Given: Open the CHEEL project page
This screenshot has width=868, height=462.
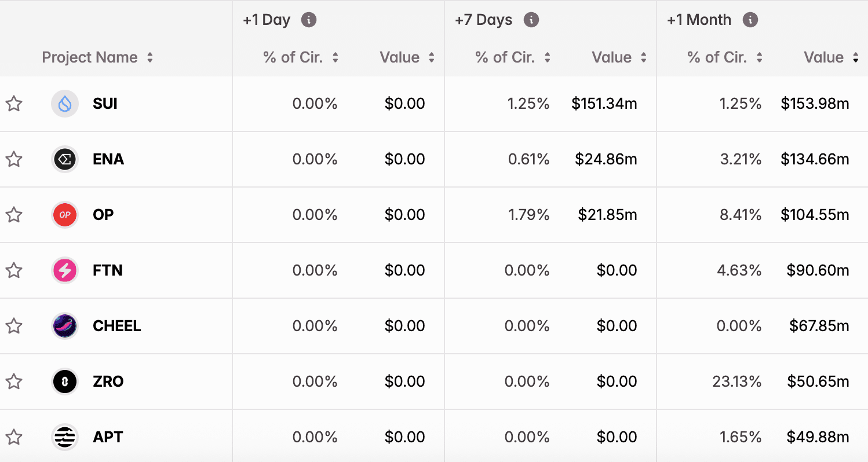Looking at the screenshot, I should coord(116,325).
